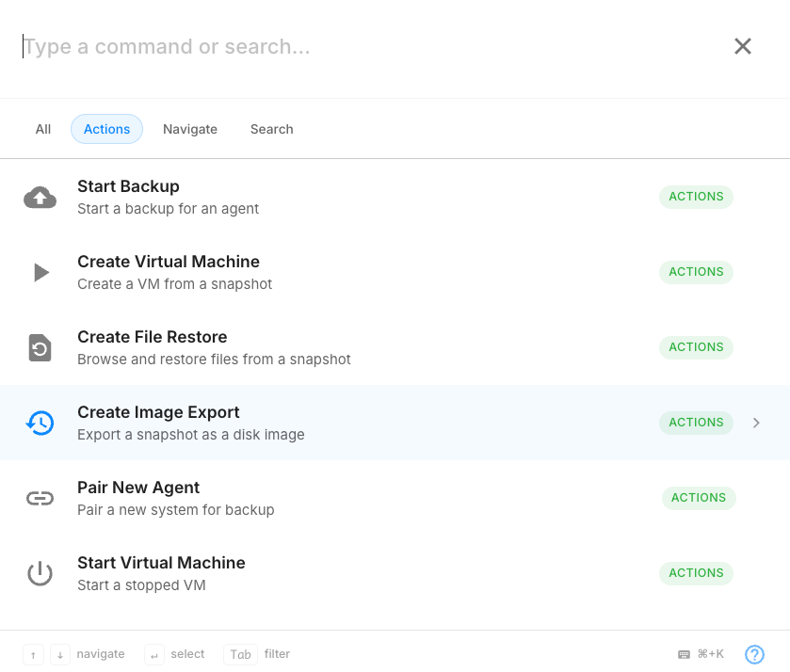790x672 pixels.
Task: Expand Create Image Export with the chevron arrow
Action: [x=756, y=424]
